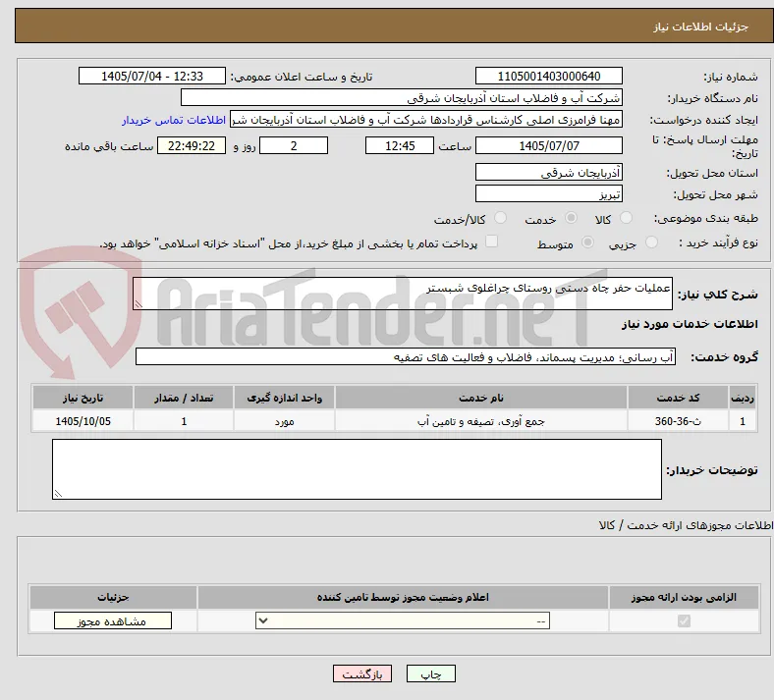Click the تاریخ نیاز column header
The image size is (774, 700).
(x=83, y=398)
